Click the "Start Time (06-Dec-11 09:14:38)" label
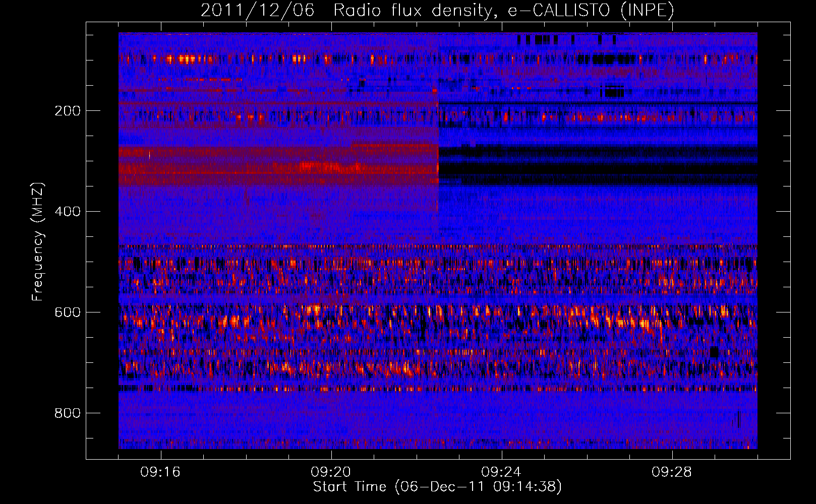Viewport: 816px width, 504px height. tap(437, 487)
